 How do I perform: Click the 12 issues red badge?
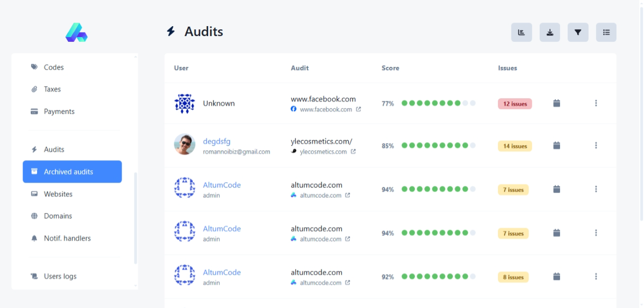pos(515,104)
